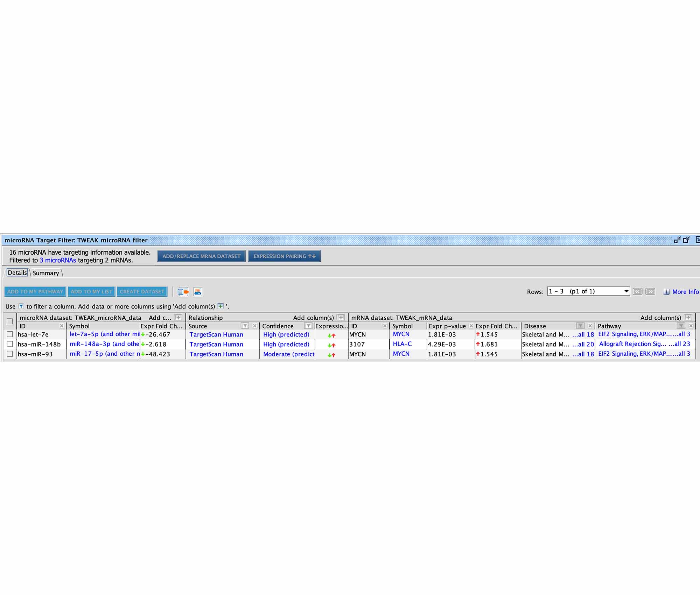Click the Expression Pairing button
Viewport: 700px width, 595px height.
(284, 256)
